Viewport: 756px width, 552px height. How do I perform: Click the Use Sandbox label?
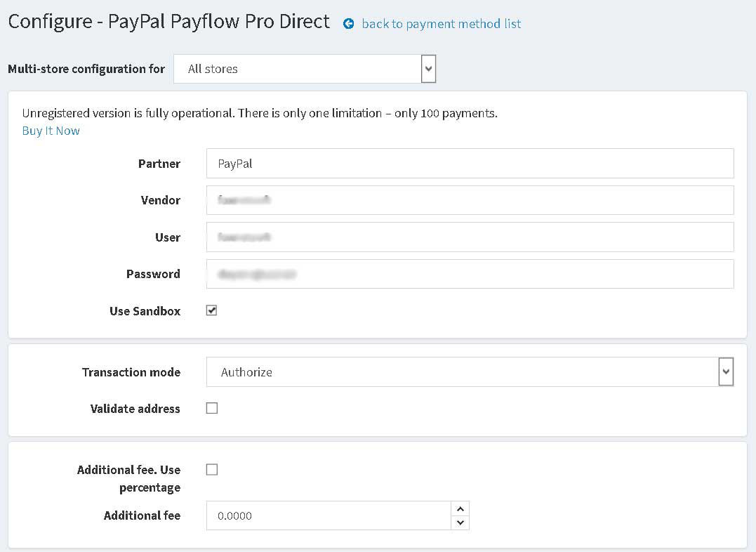click(x=145, y=311)
